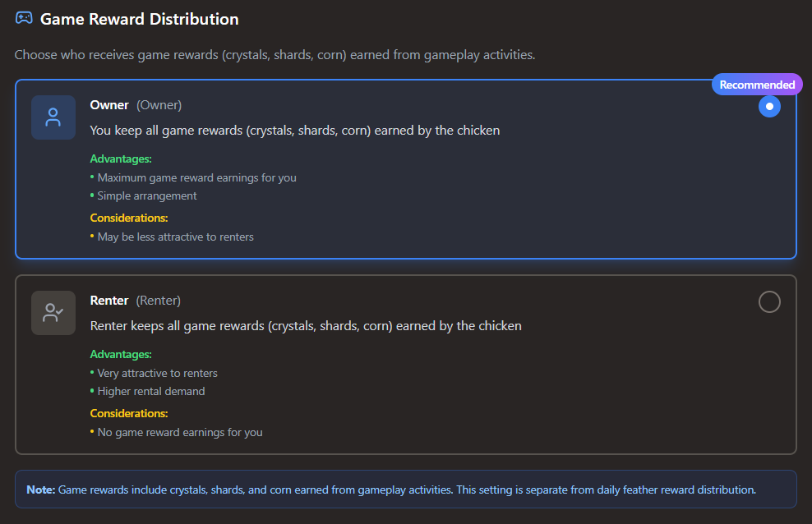Click the "Higher rental demand" bullet

pyautogui.click(x=151, y=392)
